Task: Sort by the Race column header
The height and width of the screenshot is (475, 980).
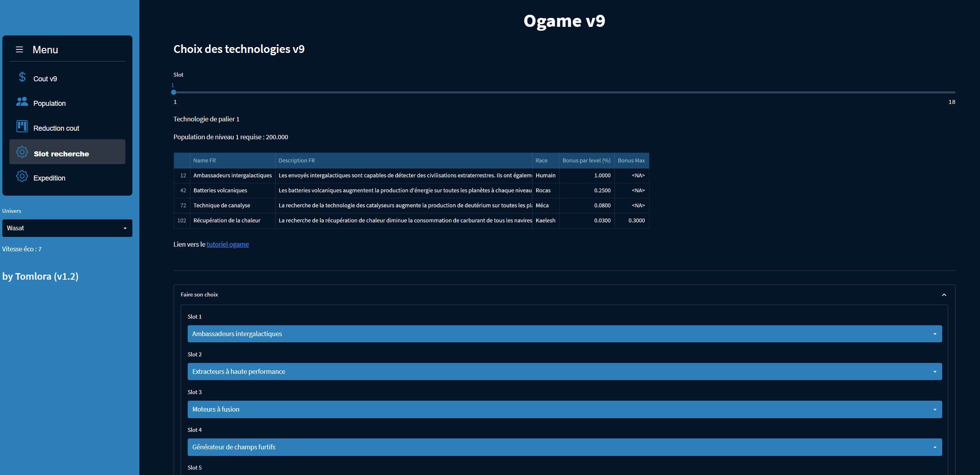Action: 545,160
